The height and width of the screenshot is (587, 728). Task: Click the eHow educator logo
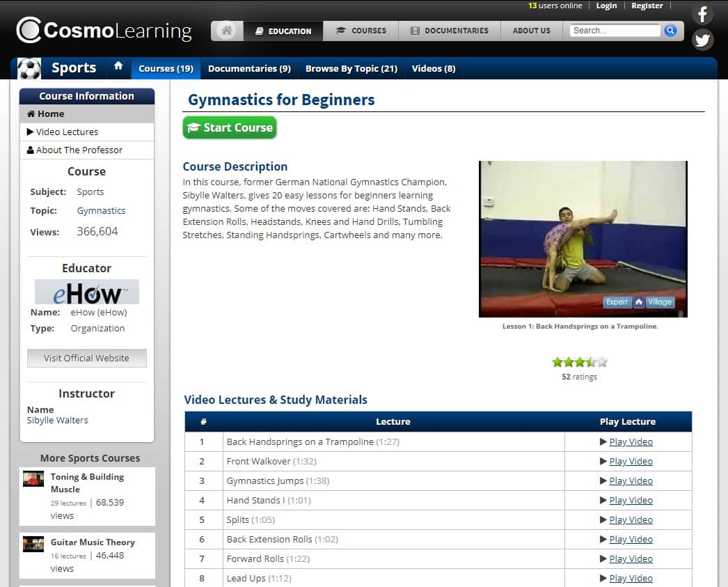pos(86,292)
